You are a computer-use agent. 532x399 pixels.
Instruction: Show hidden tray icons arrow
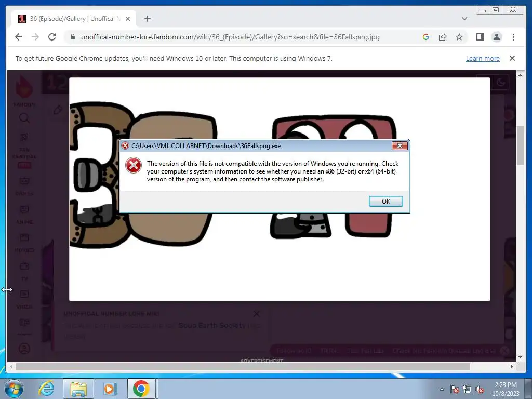(442, 389)
